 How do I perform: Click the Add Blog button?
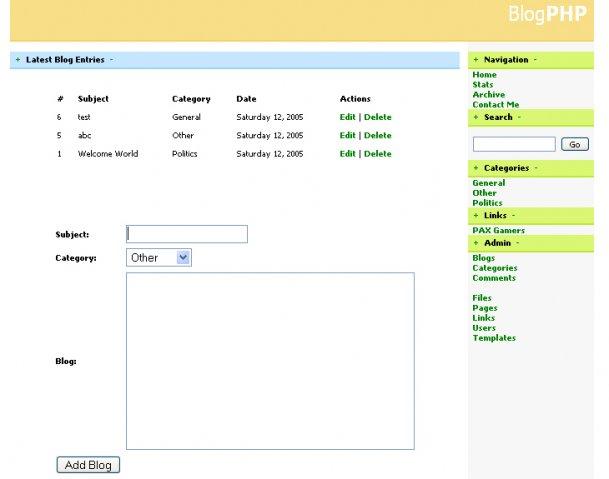(x=88, y=465)
